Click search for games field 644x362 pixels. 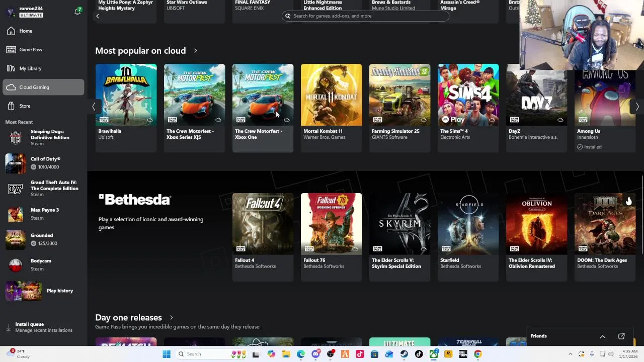click(365, 16)
